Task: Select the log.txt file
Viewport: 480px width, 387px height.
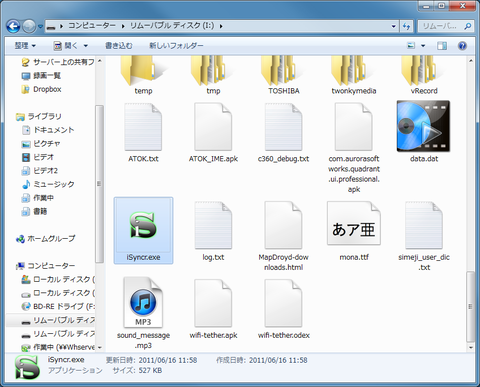Action: pos(213,231)
